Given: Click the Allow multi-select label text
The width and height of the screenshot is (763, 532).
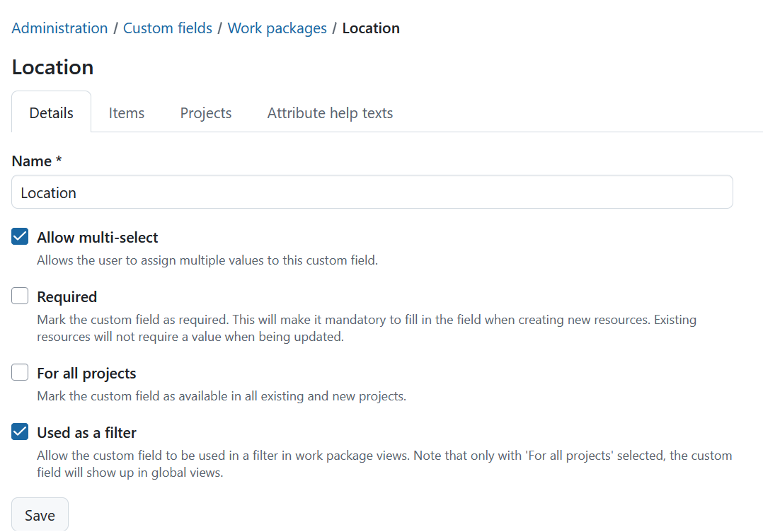Looking at the screenshot, I should [98, 238].
